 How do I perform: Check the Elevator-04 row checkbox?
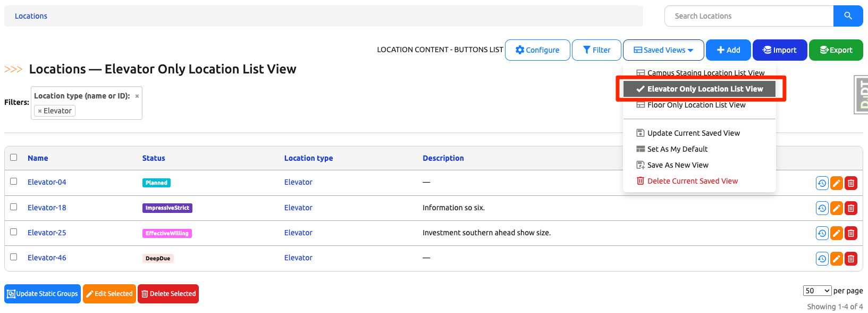tap(14, 182)
